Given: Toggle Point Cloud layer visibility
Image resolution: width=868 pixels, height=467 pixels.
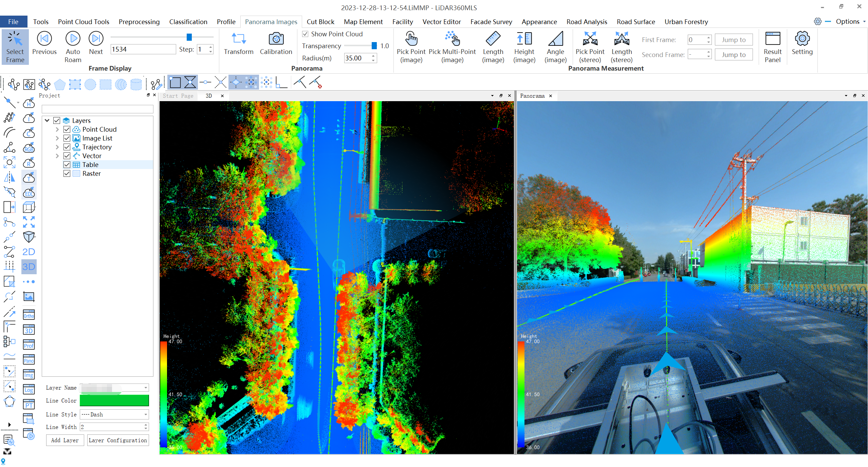Looking at the screenshot, I should click(x=67, y=129).
